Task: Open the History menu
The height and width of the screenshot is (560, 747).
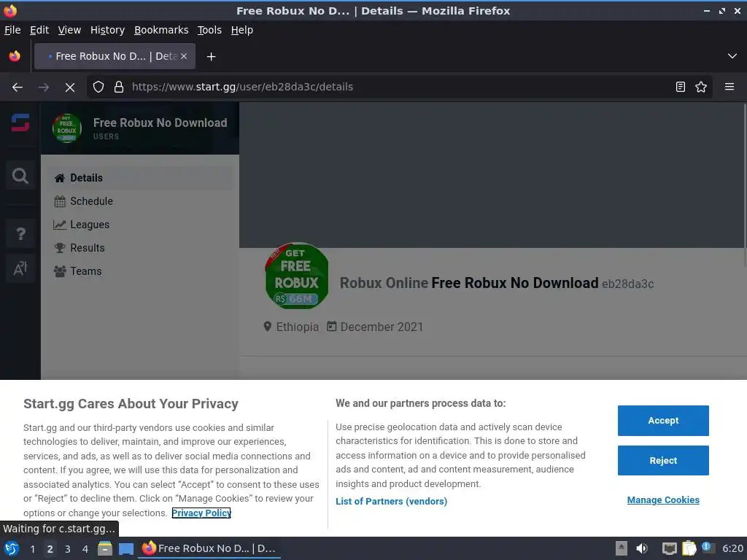Action: (107, 30)
